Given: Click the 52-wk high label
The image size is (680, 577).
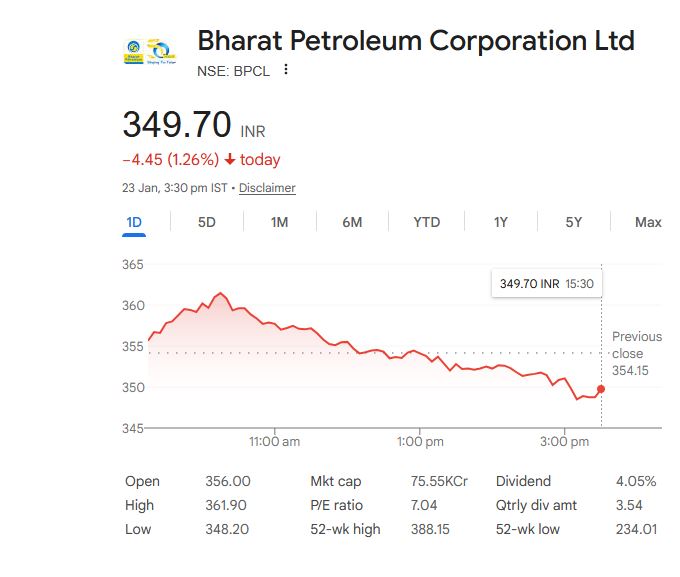Looking at the screenshot, I should (x=345, y=529).
